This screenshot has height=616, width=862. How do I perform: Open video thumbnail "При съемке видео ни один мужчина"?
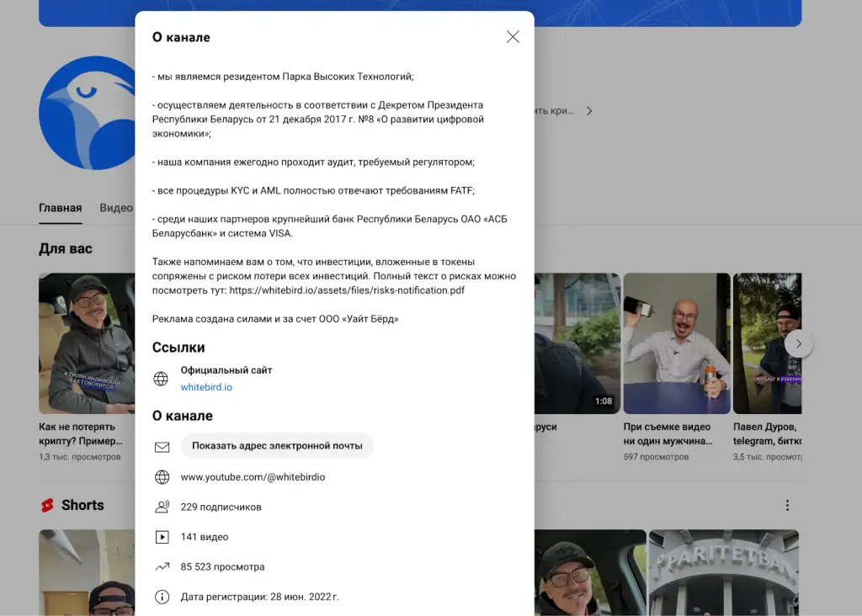[677, 343]
